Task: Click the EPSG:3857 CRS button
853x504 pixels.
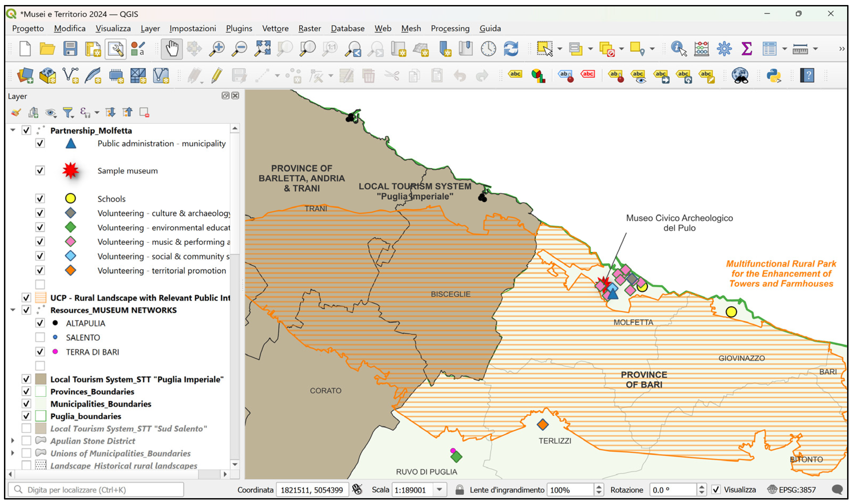Action: pos(792,490)
